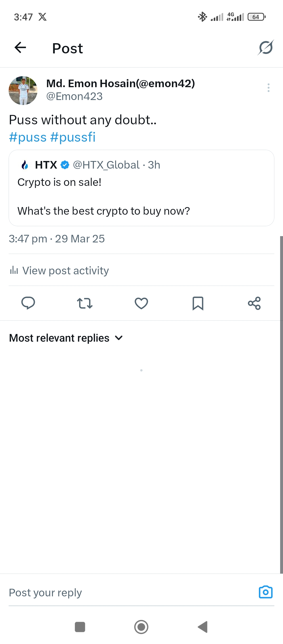Open quoted HTX post
The width and height of the screenshot is (283, 644).
pyautogui.click(x=141, y=196)
